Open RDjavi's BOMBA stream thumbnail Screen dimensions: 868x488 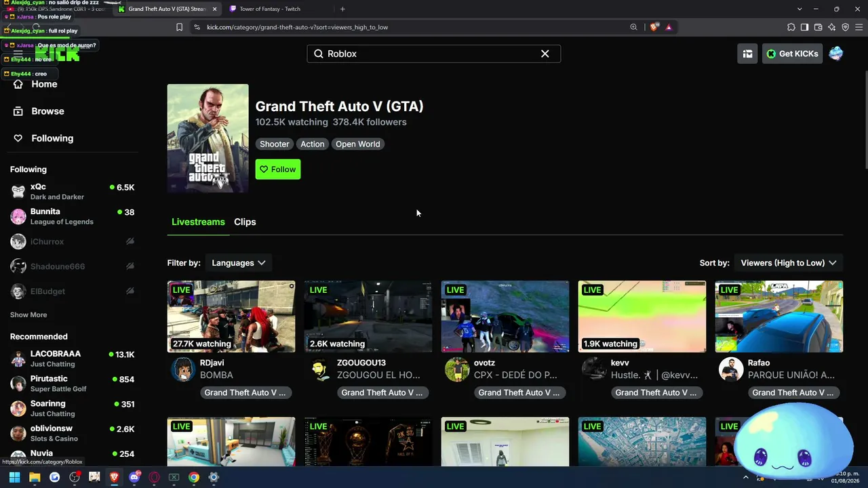pos(231,317)
